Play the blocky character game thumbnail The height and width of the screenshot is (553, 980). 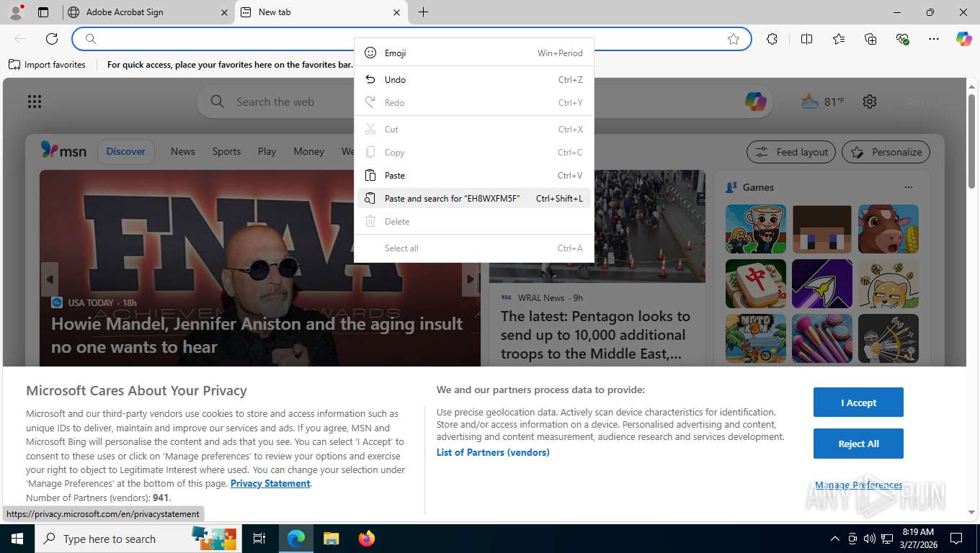822,229
